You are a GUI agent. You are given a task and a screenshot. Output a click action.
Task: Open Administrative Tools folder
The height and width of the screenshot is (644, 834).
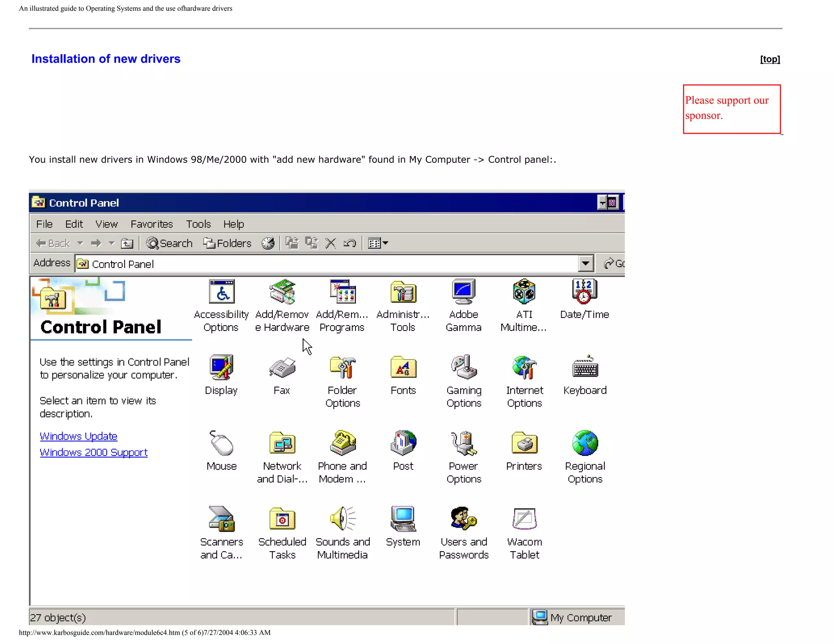(403, 291)
